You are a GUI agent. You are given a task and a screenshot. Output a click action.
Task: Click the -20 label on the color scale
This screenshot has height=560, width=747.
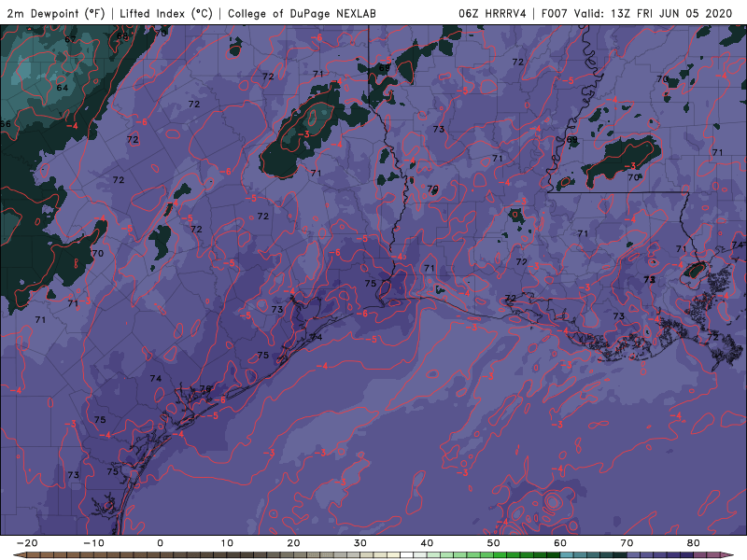coord(27,543)
